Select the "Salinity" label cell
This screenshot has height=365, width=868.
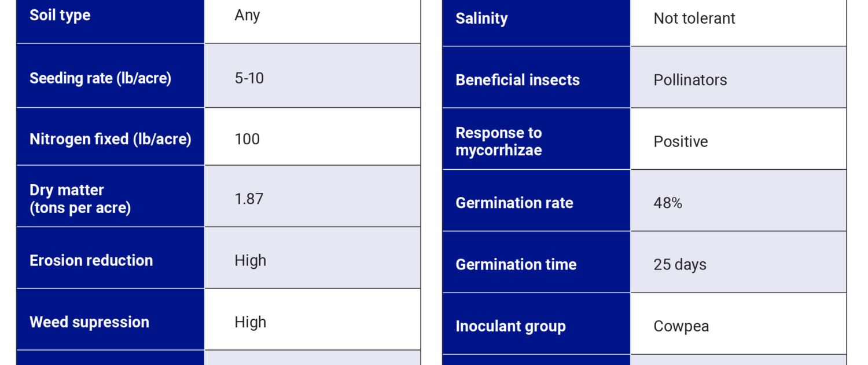click(481, 19)
